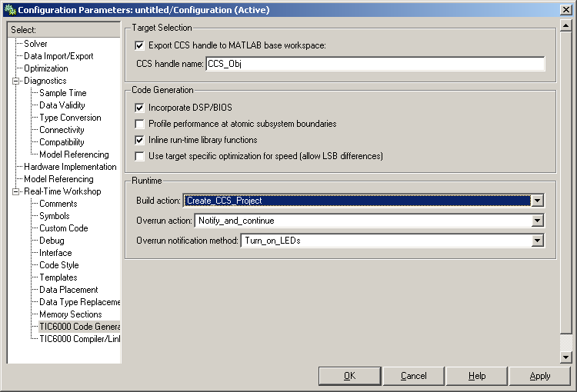Open Code Style pane

tap(59, 265)
